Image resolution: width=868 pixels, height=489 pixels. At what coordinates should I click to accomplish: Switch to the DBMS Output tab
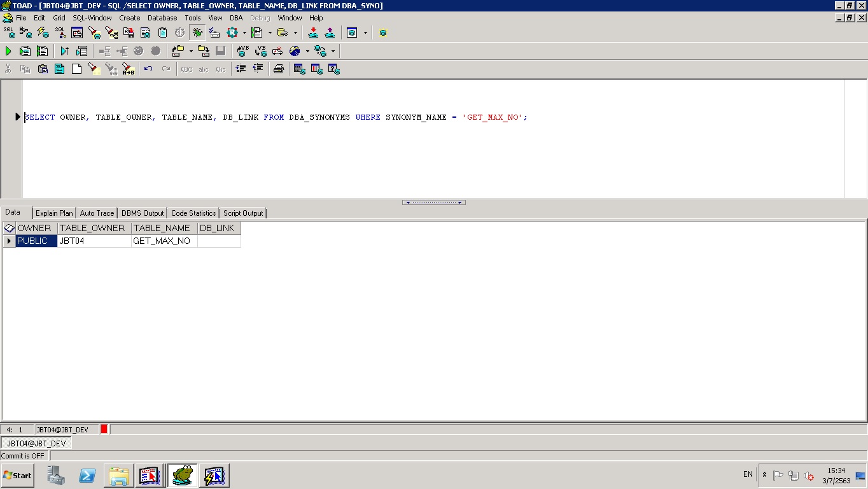[143, 213]
